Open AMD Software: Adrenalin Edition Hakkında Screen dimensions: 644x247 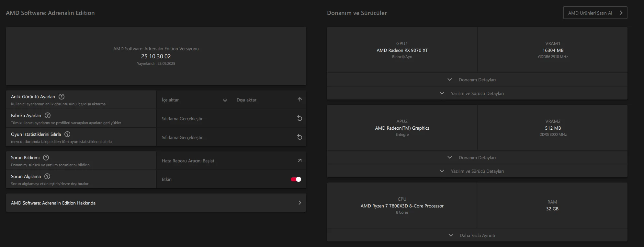click(x=156, y=203)
